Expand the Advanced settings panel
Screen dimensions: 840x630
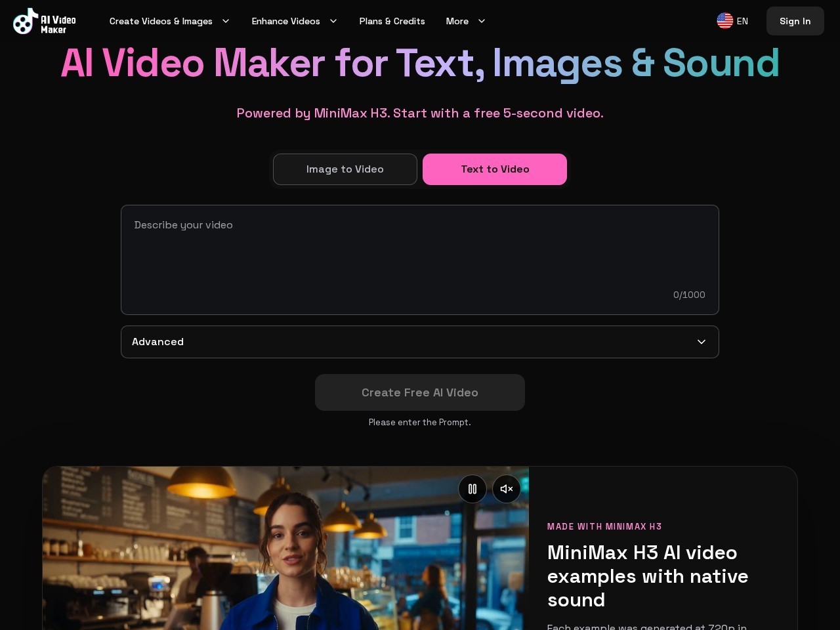coord(420,342)
